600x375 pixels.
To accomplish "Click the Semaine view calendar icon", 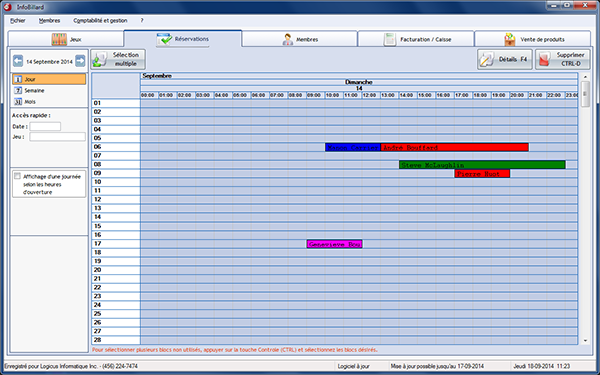I will pos(18,90).
